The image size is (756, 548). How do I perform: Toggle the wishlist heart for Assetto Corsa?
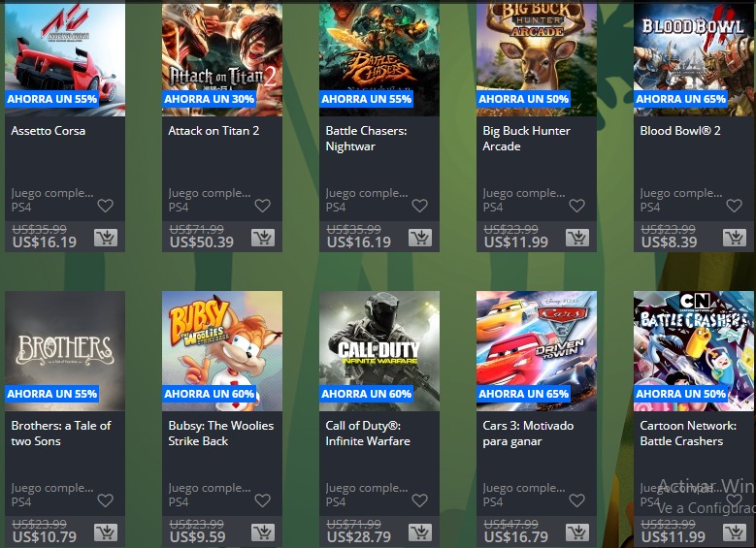pyautogui.click(x=105, y=206)
